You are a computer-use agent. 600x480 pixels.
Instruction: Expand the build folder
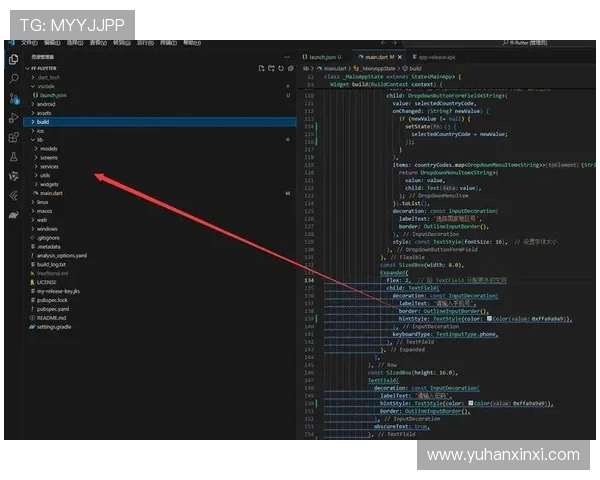[x=43, y=121]
